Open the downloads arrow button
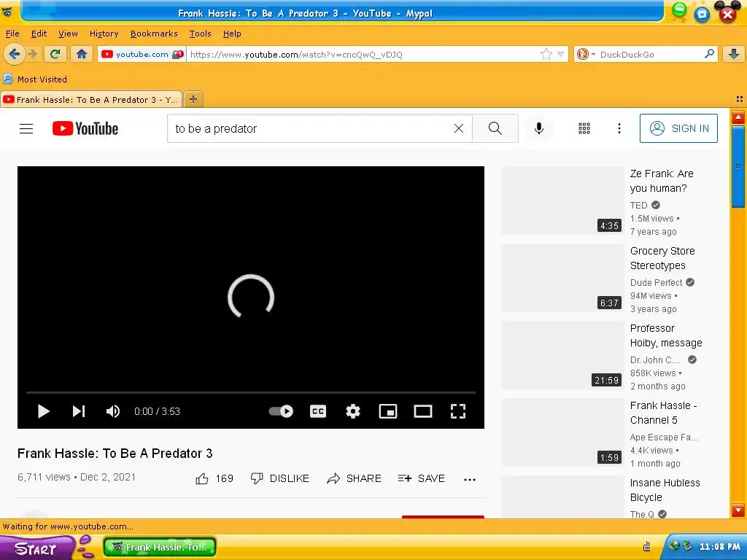This screenshot has width=747, height=560. point(734,54)
